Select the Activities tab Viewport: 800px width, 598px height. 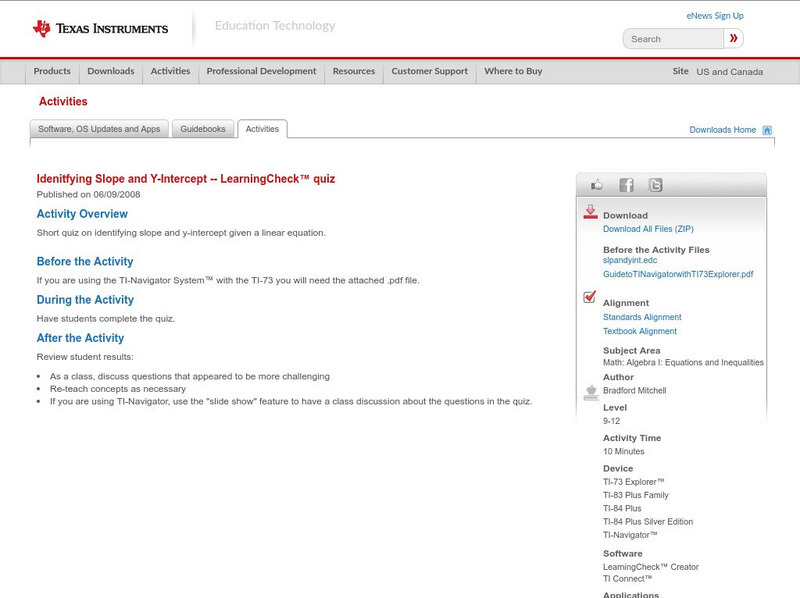click(x=262, y=129)
